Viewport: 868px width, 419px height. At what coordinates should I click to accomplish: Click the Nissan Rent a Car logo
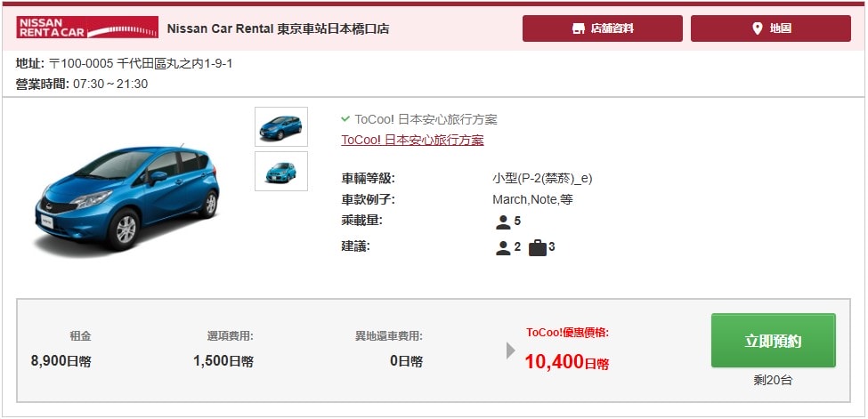coord(87,27)
